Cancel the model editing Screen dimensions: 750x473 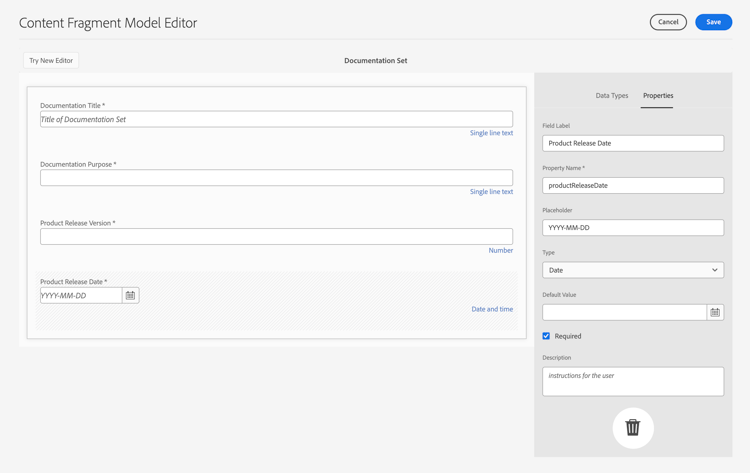(668, 22)
